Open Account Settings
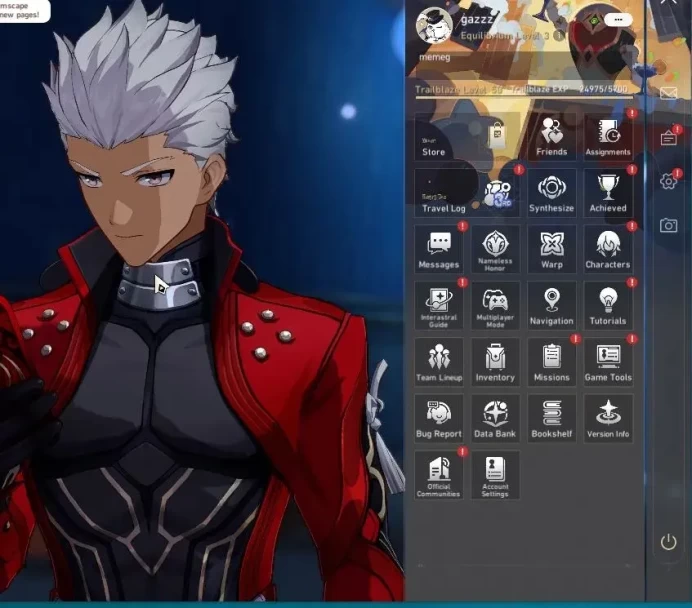This screenshot has width=692, height=608. pos(495,475)
